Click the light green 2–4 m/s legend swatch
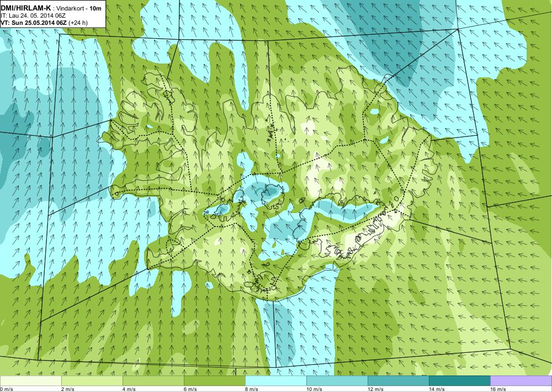Screen dimensions: 552x392 [92, 381]
